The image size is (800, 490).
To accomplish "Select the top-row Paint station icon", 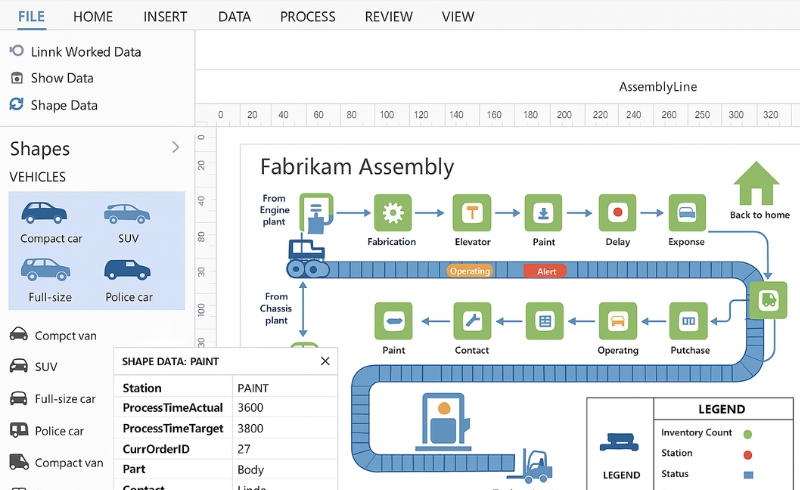I will pyautogui.click(x=543, y=213).
